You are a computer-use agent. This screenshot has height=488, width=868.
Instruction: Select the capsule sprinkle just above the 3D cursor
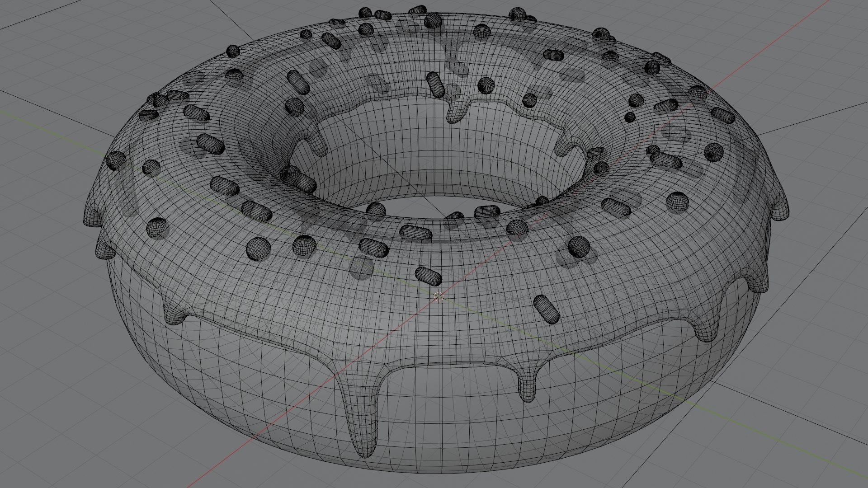pyautogui.click(x=429, y=276)
